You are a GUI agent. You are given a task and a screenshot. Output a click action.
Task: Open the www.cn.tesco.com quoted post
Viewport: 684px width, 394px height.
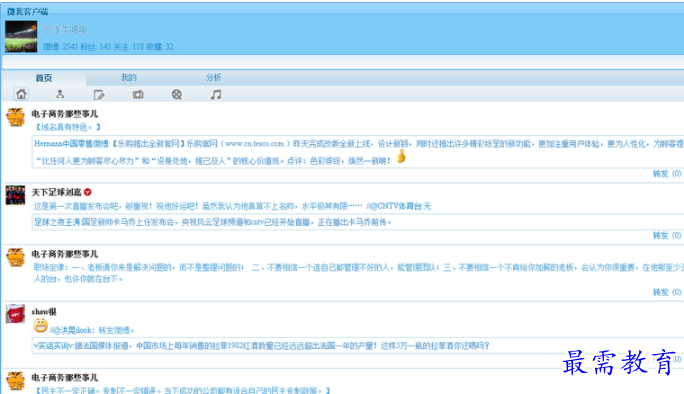pyautogui.click(x=358, y=152)
